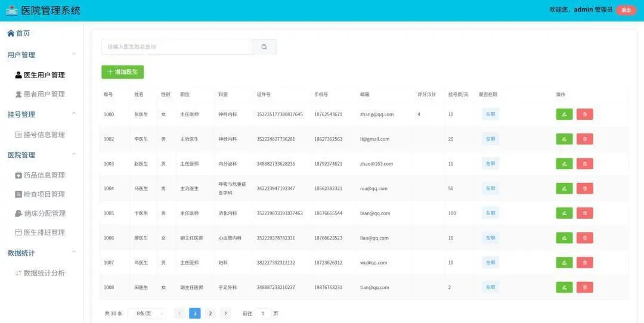
Task: Open 首页 home in sidebar
Action: point(18,33)
